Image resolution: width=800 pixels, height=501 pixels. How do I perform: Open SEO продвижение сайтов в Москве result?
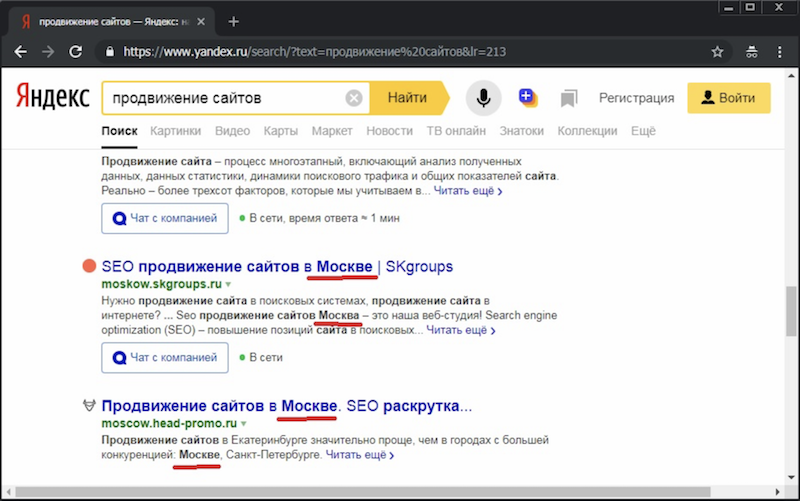(x=277, y=266)
